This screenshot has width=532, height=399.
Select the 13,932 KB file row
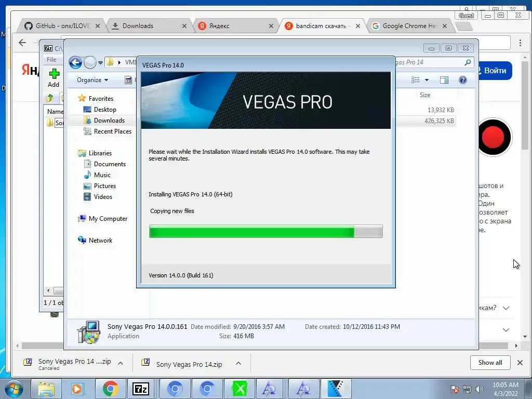(426, 110)
